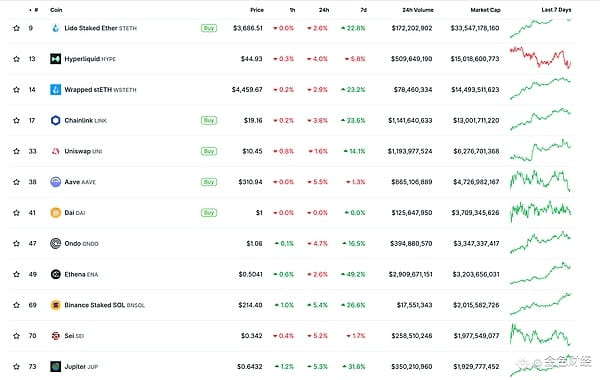The image size is (600, 380).
Task: Toggle the favorite star for Lido Staked Ether
Action: [x=16, y=28]
